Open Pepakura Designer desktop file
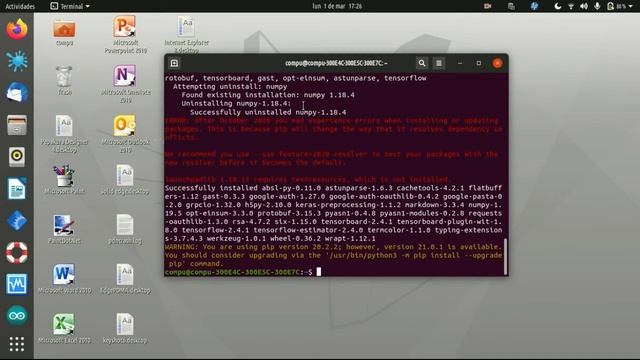This screenshot has height=360, width=640. click(x=64, y=134)
